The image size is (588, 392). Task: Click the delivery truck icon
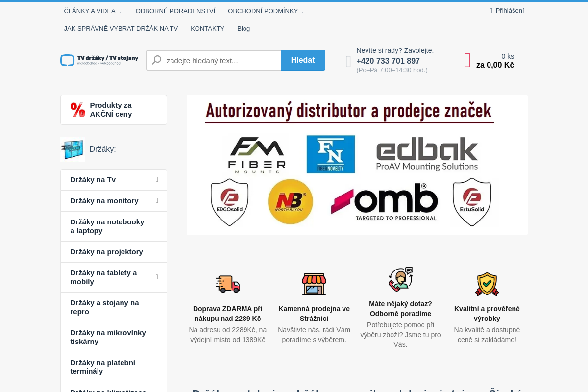pyautogui.click(x=228, y=284)
